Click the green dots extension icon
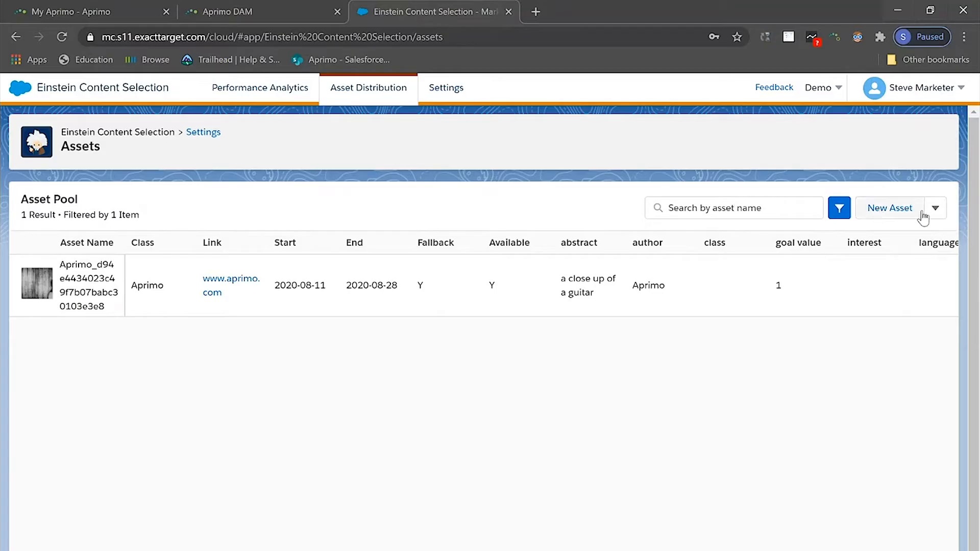This screenshot has height=551, width=980. pos(835,37)
